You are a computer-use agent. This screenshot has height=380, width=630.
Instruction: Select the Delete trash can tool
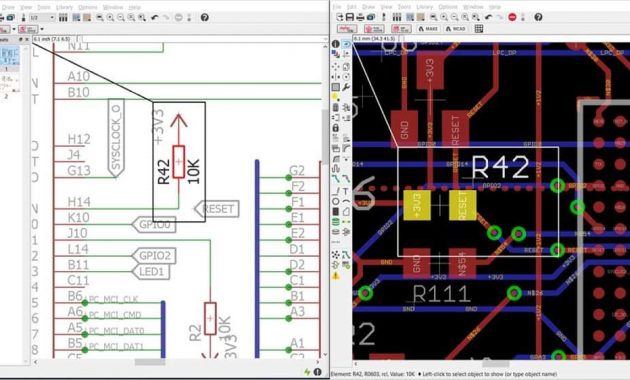pyautogui.click(x=335, y=107)
